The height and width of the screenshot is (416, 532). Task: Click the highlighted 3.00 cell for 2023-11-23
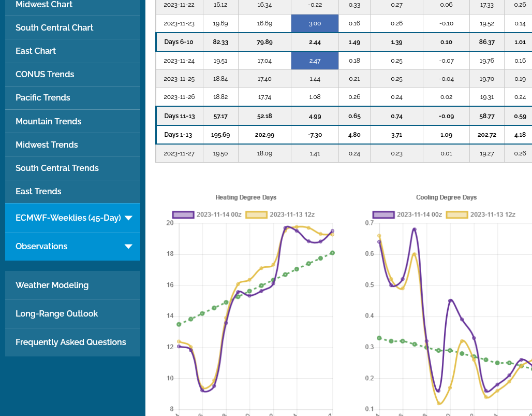pyautogui.click(x=315, y=23)
